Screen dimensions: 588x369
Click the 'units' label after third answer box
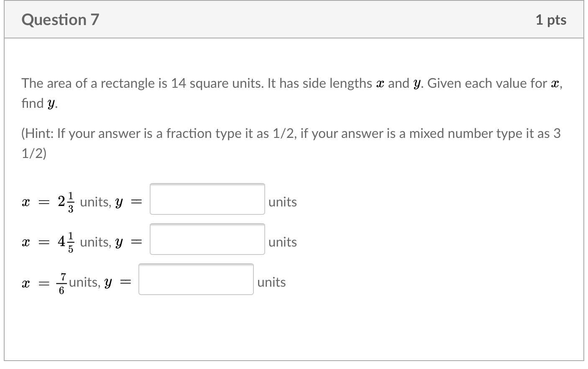click(271, 282)
